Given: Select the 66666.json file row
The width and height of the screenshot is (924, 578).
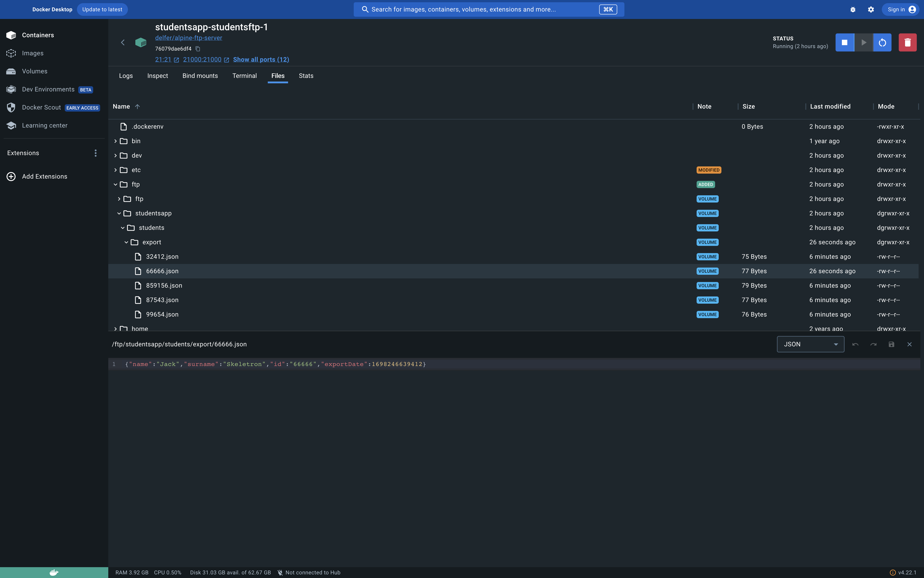Looking at the screenshot, I should pyautogui.click(x=513, y=271).
